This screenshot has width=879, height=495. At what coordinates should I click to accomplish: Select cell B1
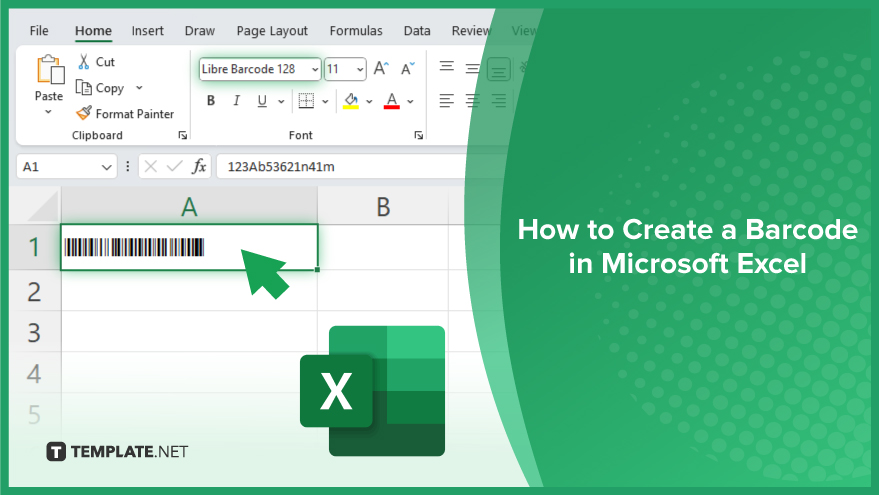pyautogui.click(x=383, y=247)
